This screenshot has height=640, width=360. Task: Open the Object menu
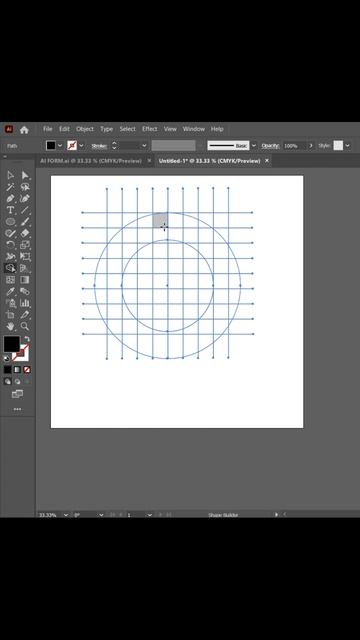(x=85, y=129)
